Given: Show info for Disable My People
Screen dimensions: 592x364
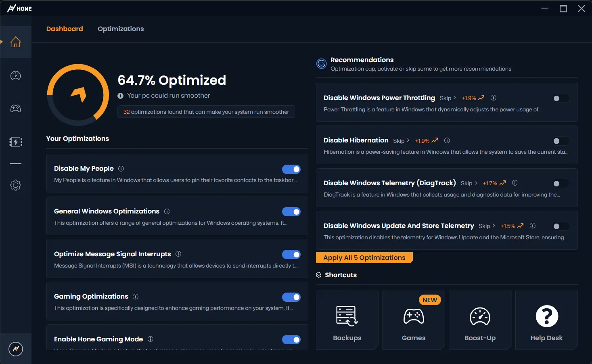Looking at the screenshot, I should (121, 169).
